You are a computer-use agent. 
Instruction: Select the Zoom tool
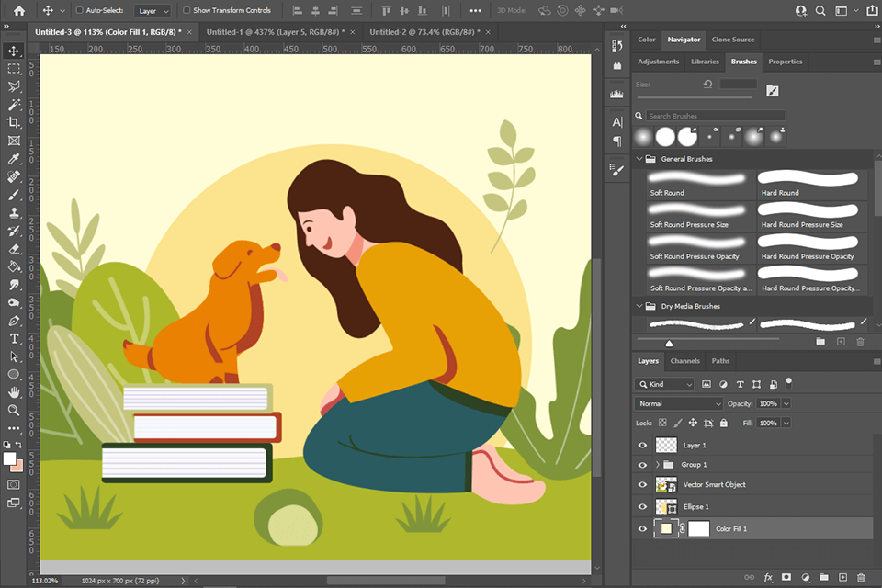[x=14, y=410]
